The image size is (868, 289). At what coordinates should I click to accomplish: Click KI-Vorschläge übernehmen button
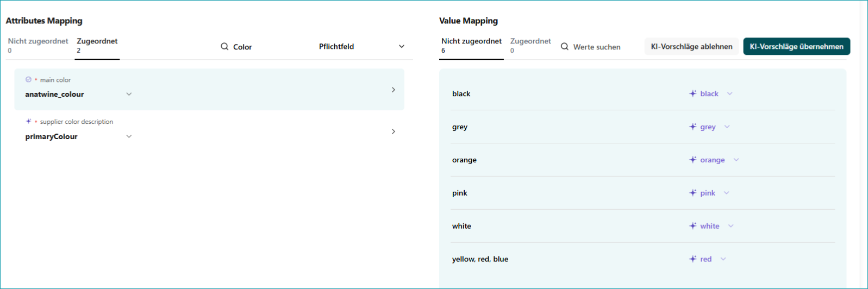point(796,47)
